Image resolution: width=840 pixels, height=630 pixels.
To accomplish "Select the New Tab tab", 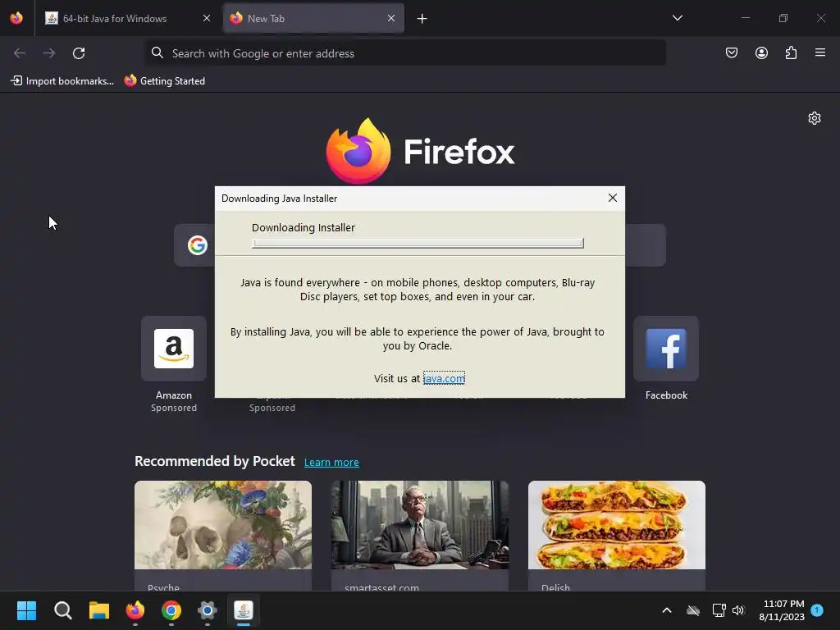I will 313,18.
